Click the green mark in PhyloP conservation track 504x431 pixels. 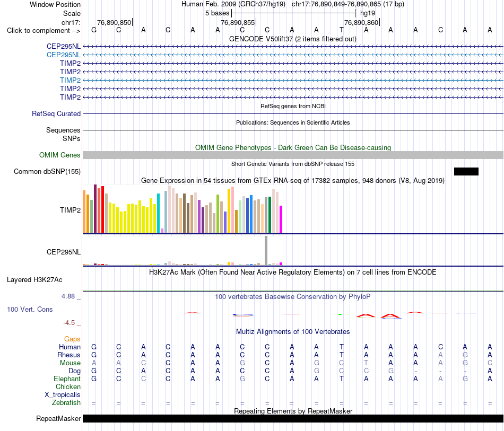pyautogui.click(x=341, y=314)
